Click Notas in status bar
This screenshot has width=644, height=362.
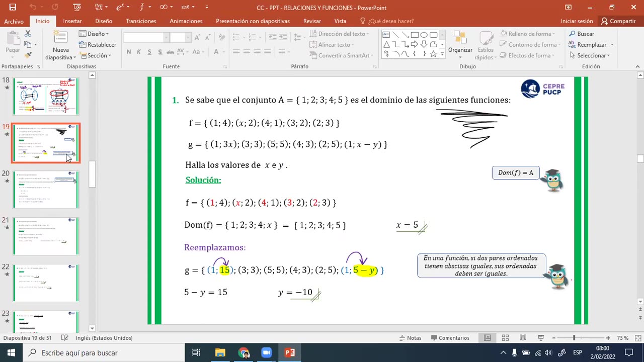pos(410,338)
